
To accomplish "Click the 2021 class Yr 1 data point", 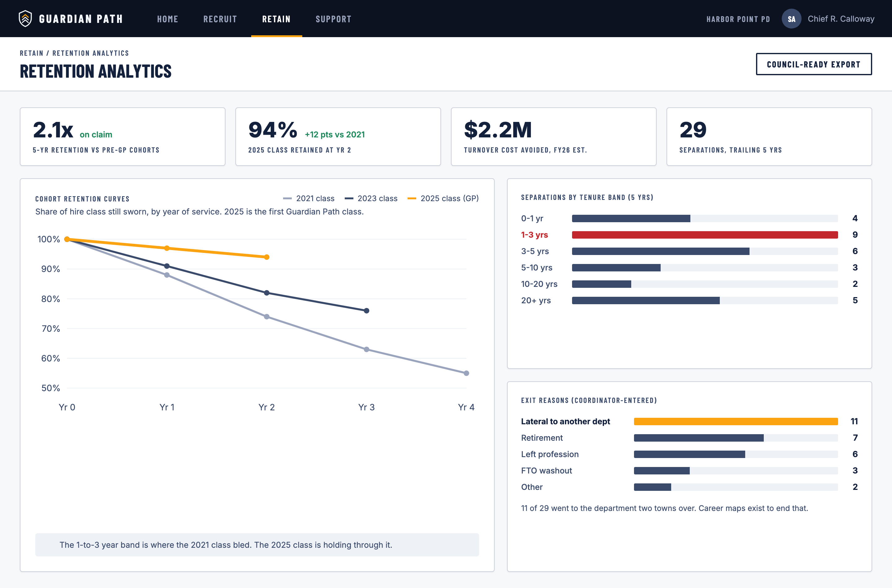I will pos(167,275).
